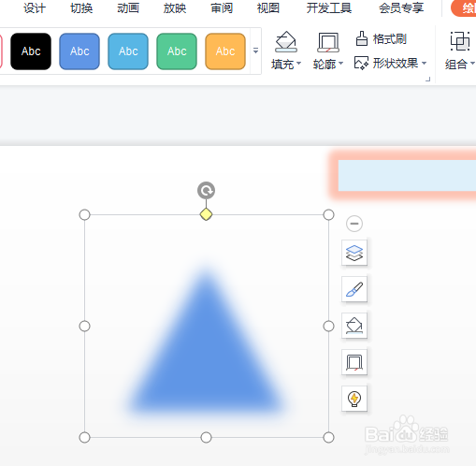Viewport: 476px width, 466px height.
Task: Click the 形状效果 button
Action: (x=386, y=64)
